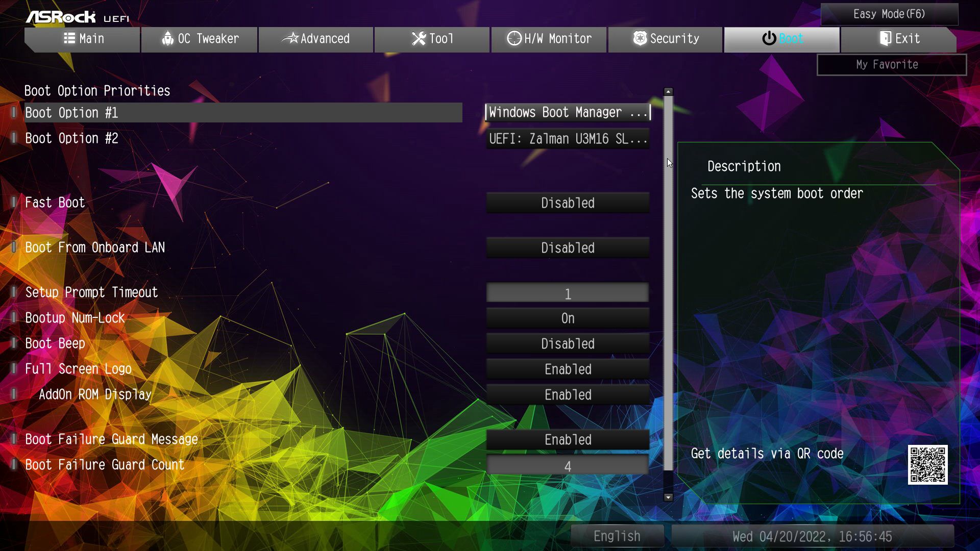Viewport: 980px width, 551px height.
Task: Click the Setup Prompt Timeout value field
Action: click(568, 293)
